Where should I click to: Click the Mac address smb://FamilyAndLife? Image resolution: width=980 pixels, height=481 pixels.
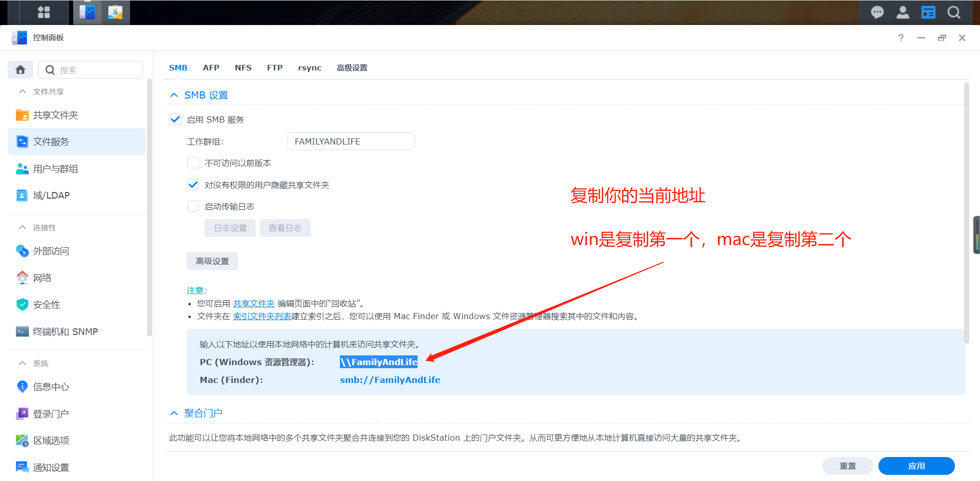coord(390,380)
